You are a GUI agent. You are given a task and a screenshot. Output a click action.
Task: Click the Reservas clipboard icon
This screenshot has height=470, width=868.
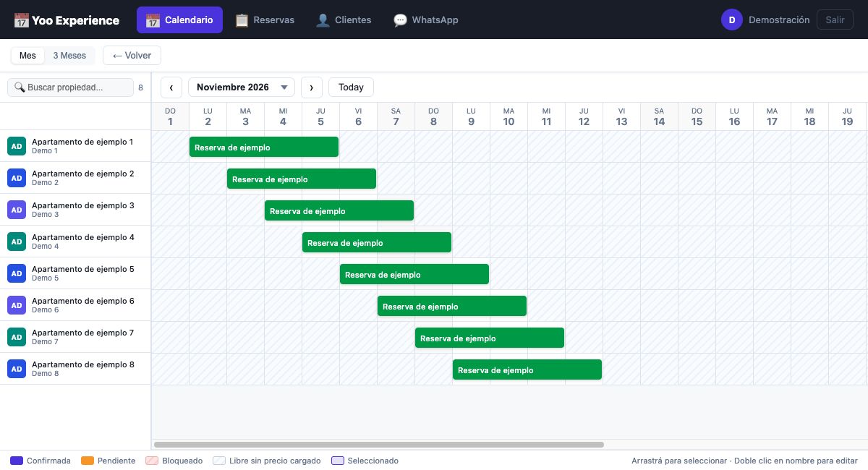coord(242,20)
